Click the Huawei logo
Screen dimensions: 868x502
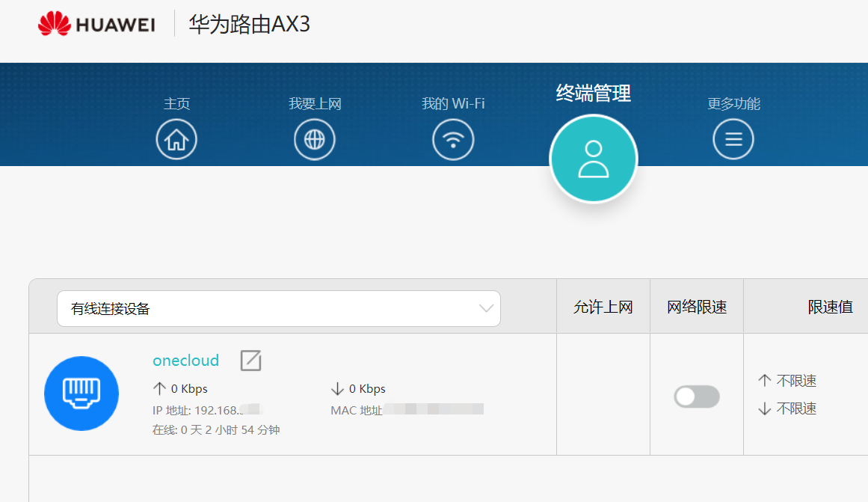[x=96, y=24]
